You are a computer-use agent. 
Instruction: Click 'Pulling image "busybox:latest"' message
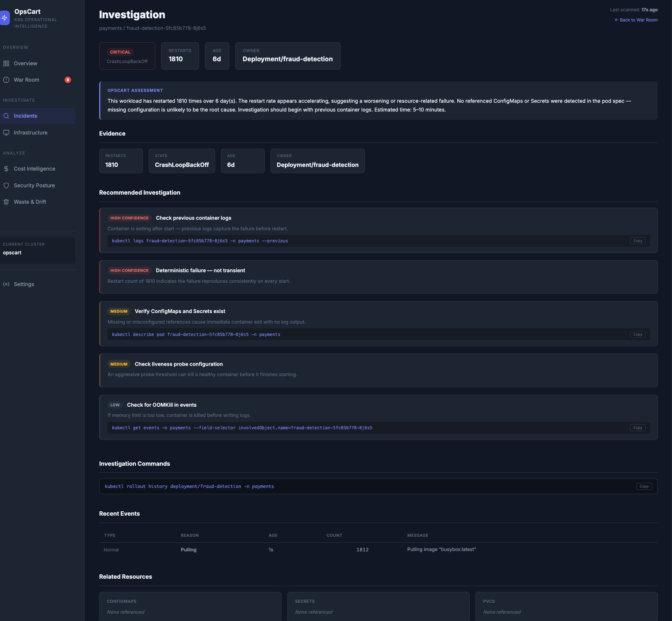[x=442, y=550]
